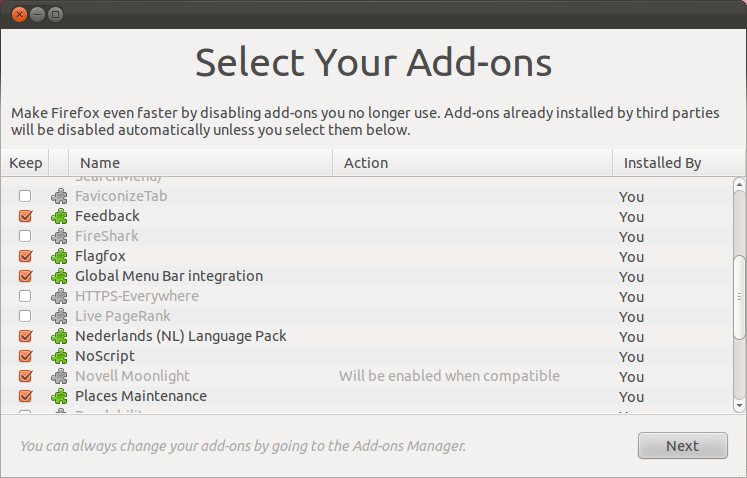Check the Live PageRank keep checkbox
The image size is (747, 478).
click(x=26, y=316)
